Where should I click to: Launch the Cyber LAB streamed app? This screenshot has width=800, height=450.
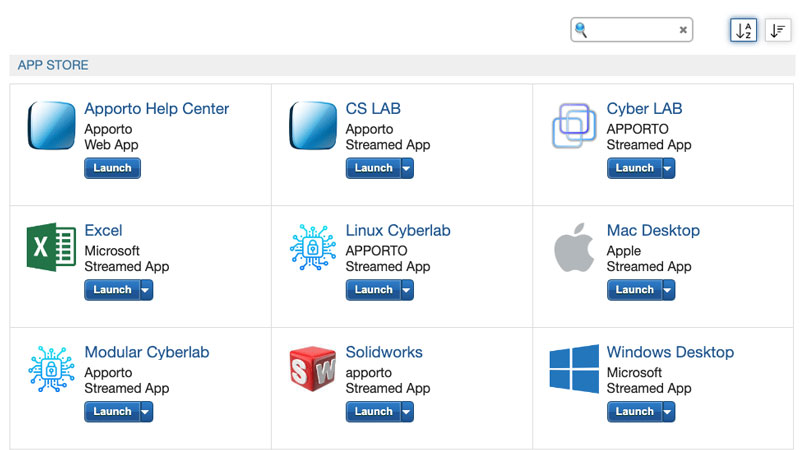634,168
